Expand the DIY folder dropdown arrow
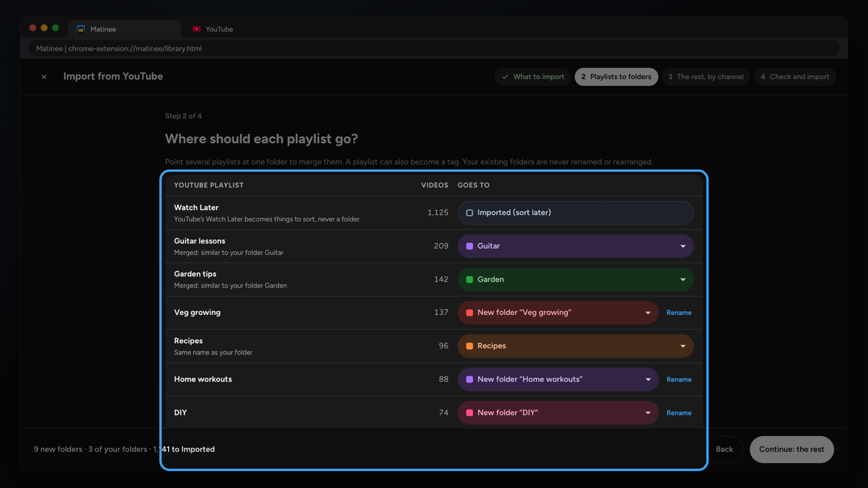Image resolution: width=868 pixels, height=488 pixels. (x=648, y=413)
